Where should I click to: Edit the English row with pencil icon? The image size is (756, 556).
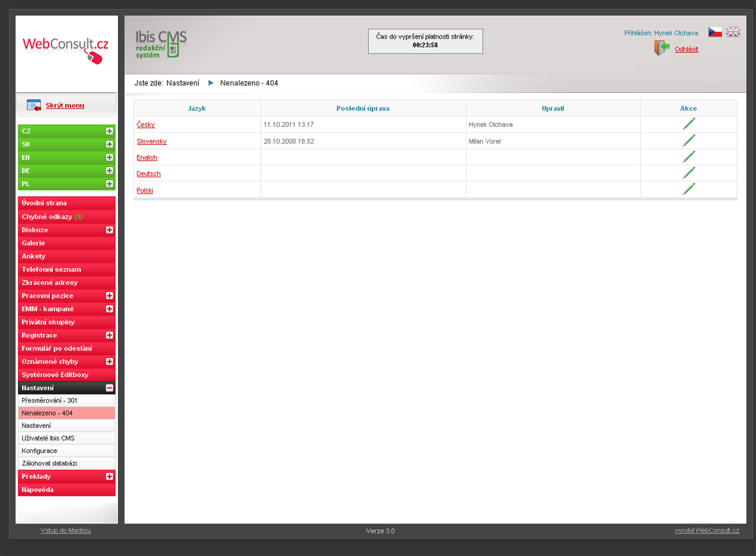(x=689, y=156)
